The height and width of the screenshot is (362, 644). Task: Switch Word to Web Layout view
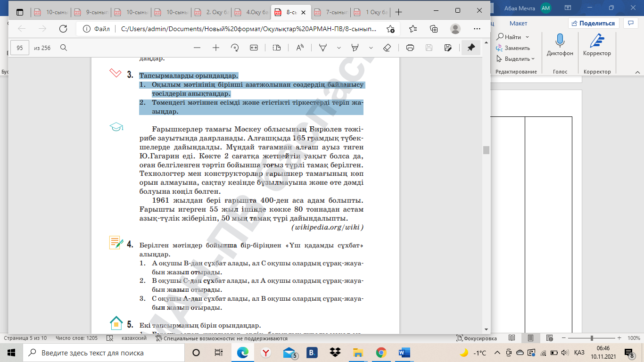[x=549, y=338]
